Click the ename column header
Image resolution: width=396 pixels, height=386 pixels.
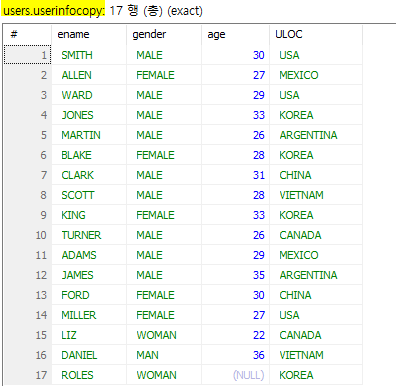[89, 34]
